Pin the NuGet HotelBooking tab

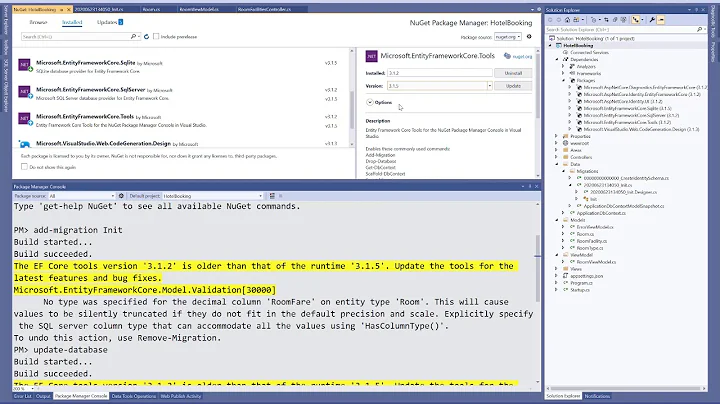tap(61, 9)
